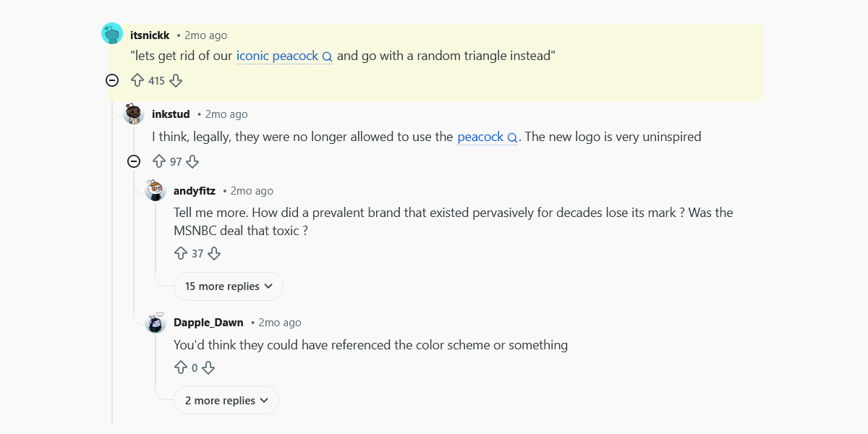Expand the "2 more replies" under Dapple_Dawn
868x434 pixels.
click(226, 400)
